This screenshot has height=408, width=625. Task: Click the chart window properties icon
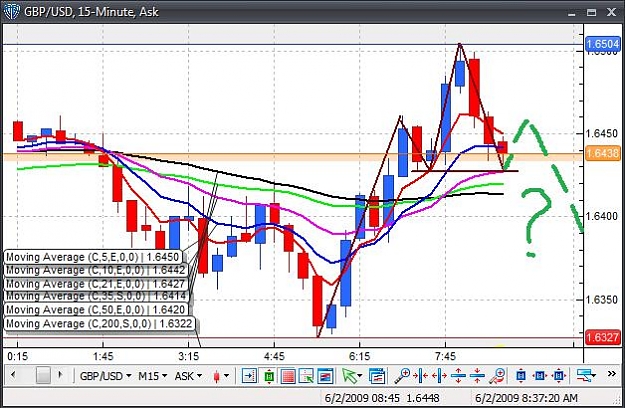point(325,375)
